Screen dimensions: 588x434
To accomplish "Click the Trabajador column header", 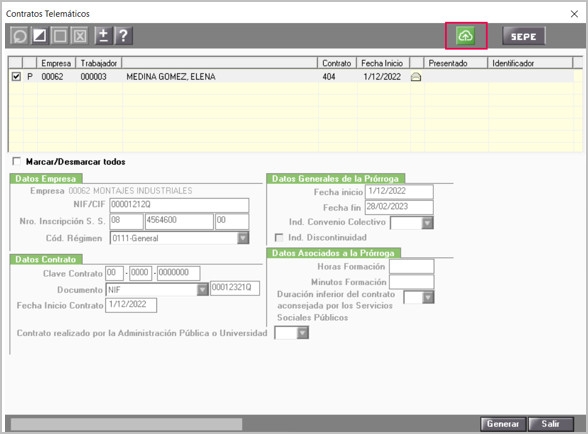I will (x=99, y=63).
